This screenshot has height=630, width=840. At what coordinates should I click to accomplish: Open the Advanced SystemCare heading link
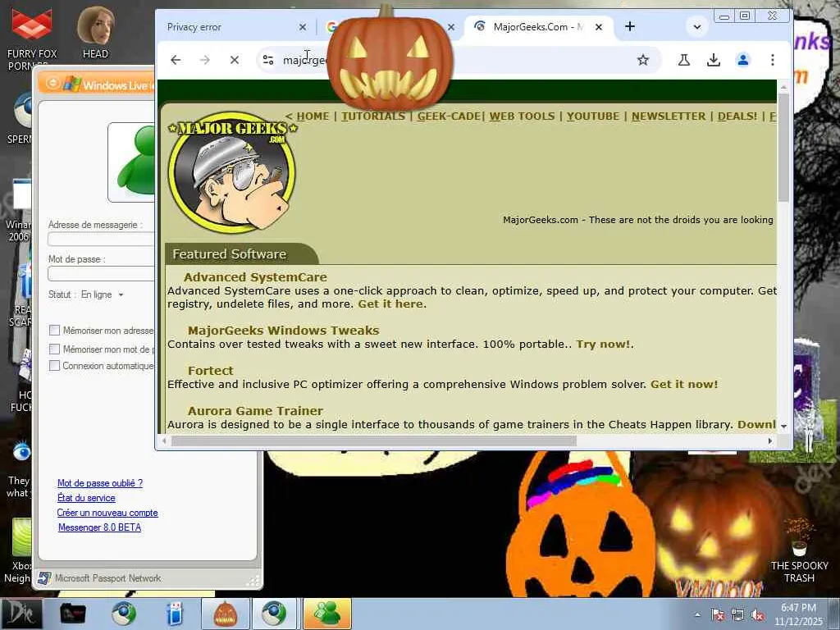255,277
